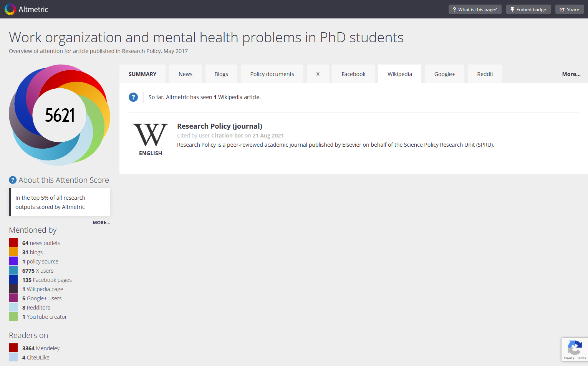Click 1 YouTube creator link
The width and height of the screenshot is (588, 366).
(45, 317)
